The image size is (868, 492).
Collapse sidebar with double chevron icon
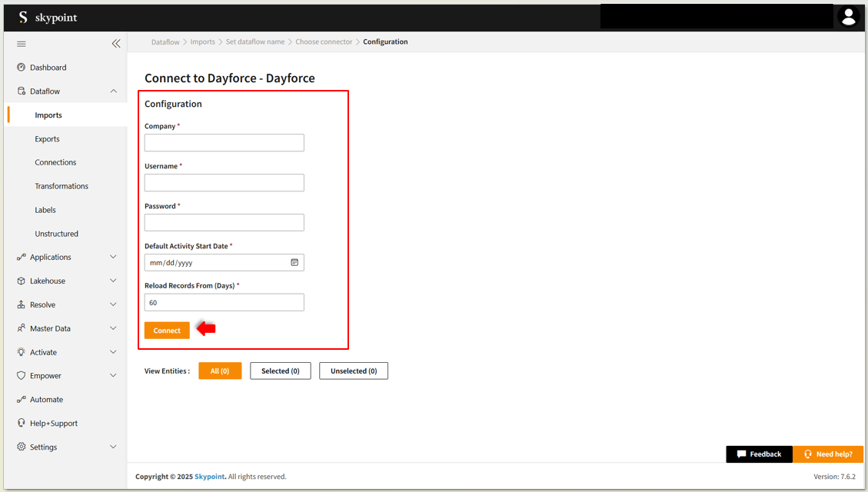[116, 44]
